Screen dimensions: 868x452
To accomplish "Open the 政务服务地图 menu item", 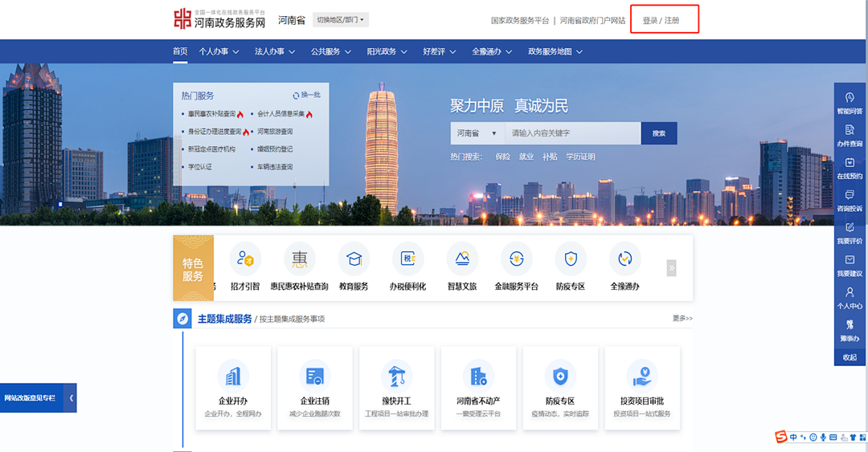I will pos(555,51).
